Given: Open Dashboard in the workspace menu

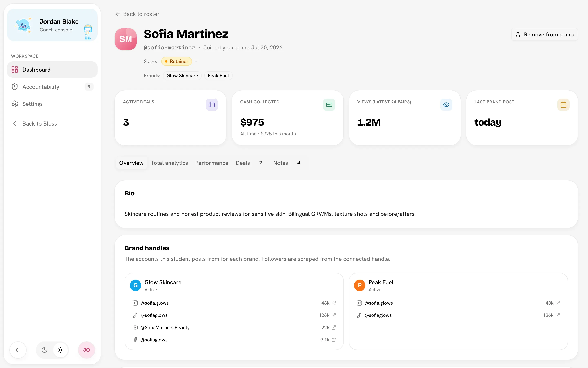Looking at the screenshot, I should (52, 70).
